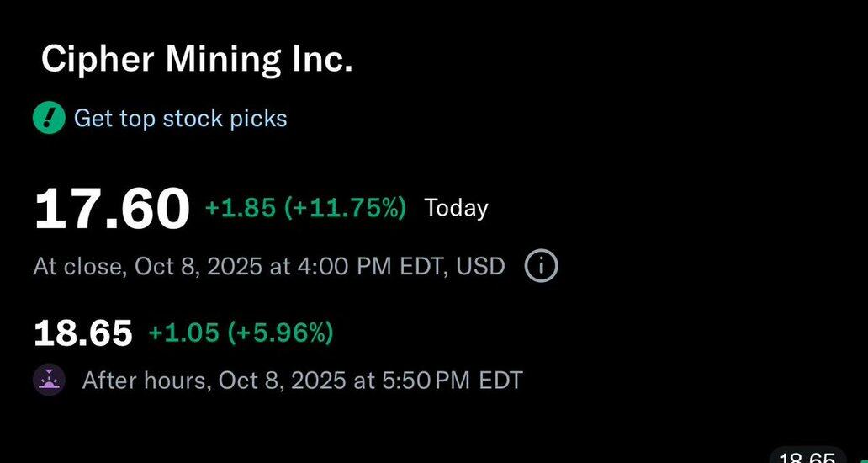
Task: Click the (+5.96%) after-hours percent
Action: [279, 333]
